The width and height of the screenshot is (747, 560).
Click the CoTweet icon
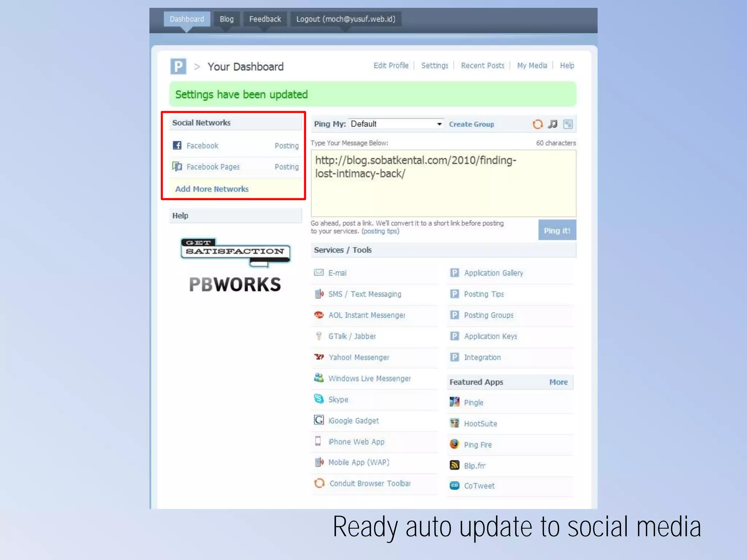454,486
